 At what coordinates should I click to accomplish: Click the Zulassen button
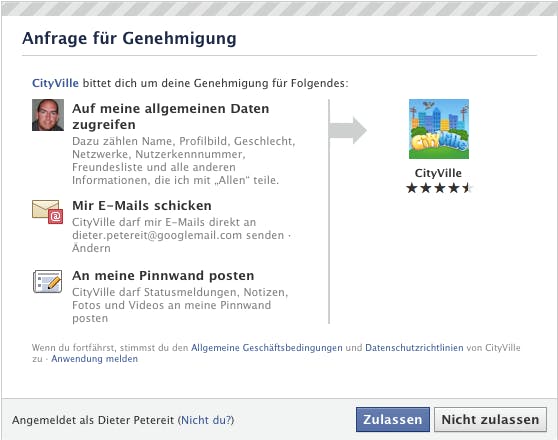click(393, 419)
